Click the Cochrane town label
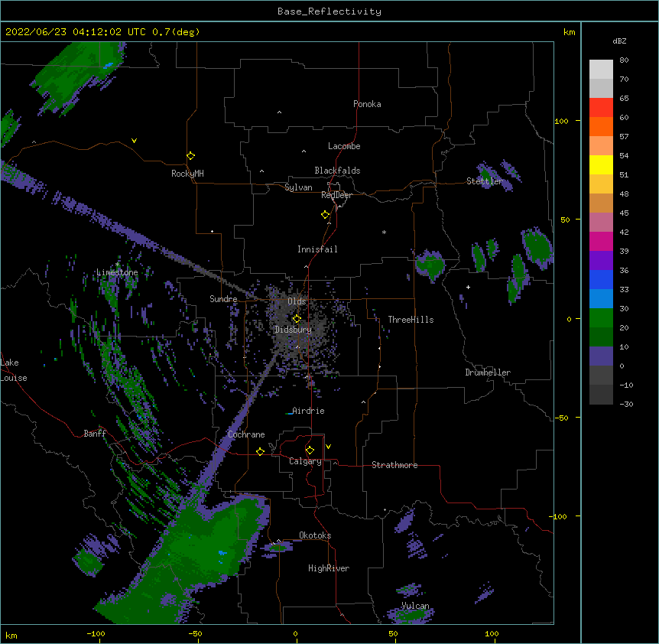 (x=246, y=434)
